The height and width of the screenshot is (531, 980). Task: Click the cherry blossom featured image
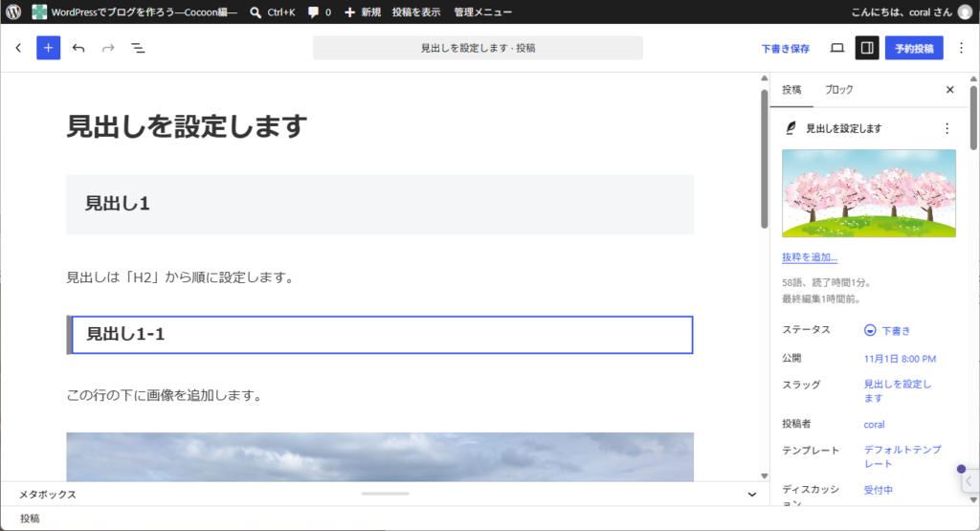[x=869, y=193]
